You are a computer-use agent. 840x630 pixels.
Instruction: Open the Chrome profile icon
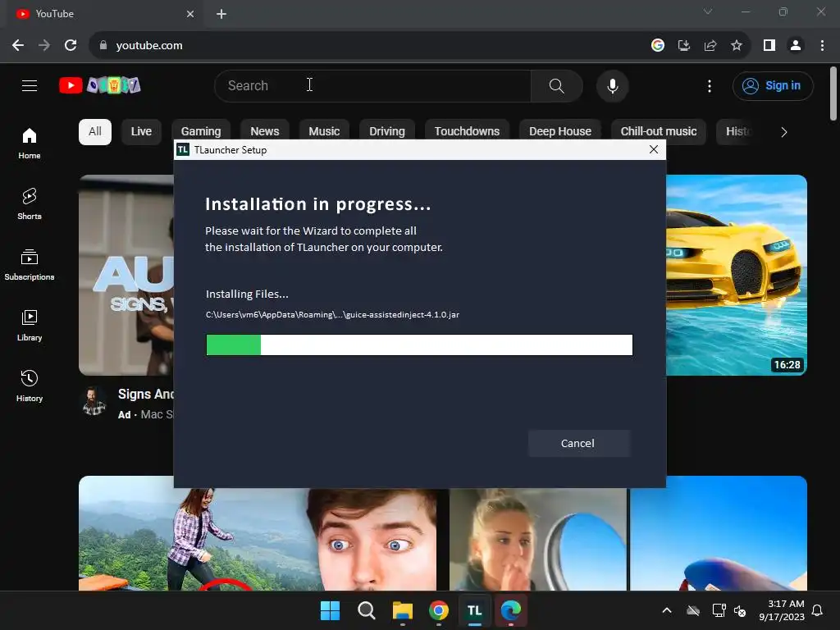796,46
